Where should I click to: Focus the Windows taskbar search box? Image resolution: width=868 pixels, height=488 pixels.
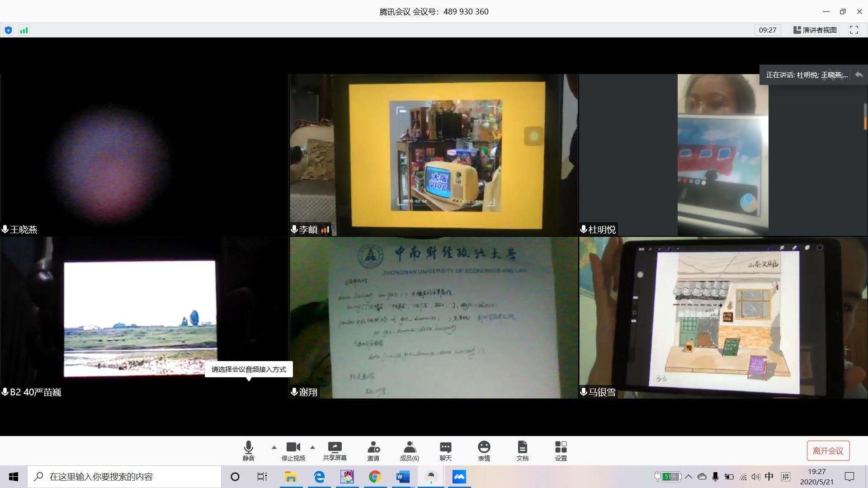124,477
